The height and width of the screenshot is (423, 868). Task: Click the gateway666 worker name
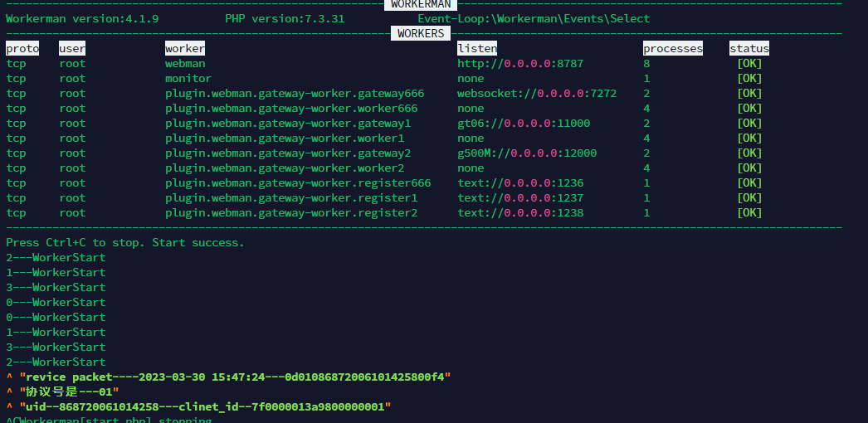tap(295, 94)
